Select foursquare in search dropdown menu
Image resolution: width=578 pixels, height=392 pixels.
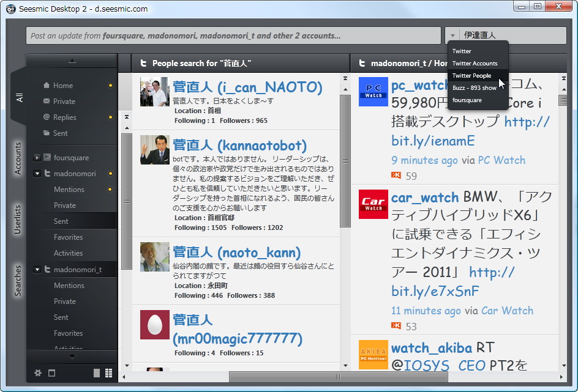(467, 100)
